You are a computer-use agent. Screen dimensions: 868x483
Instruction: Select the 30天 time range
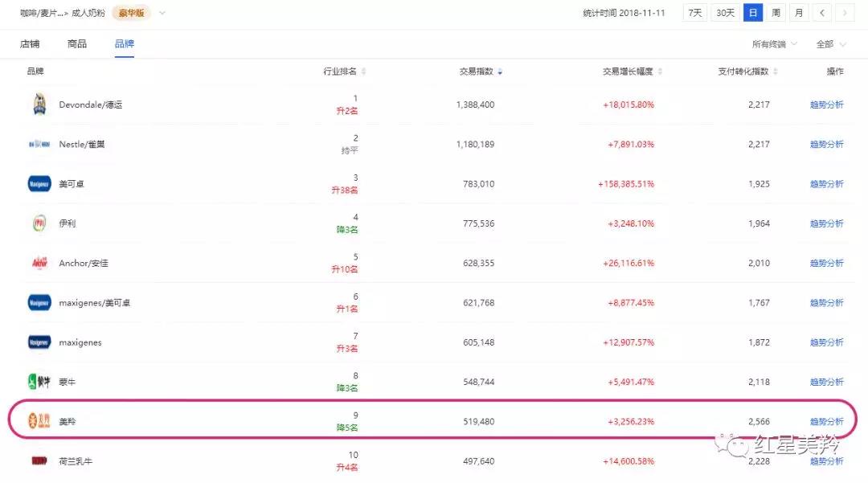[725, 13]
